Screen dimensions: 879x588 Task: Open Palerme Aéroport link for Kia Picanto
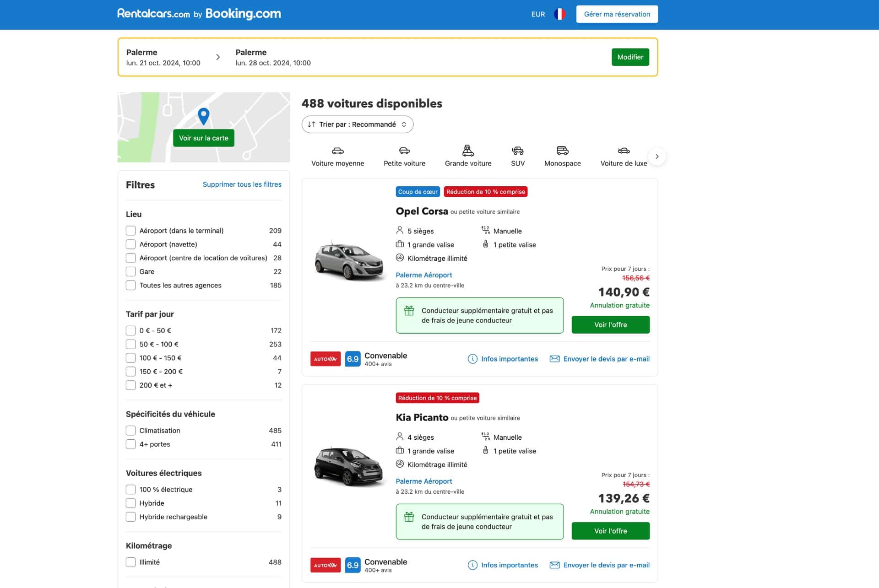click(x=423, y=481)
